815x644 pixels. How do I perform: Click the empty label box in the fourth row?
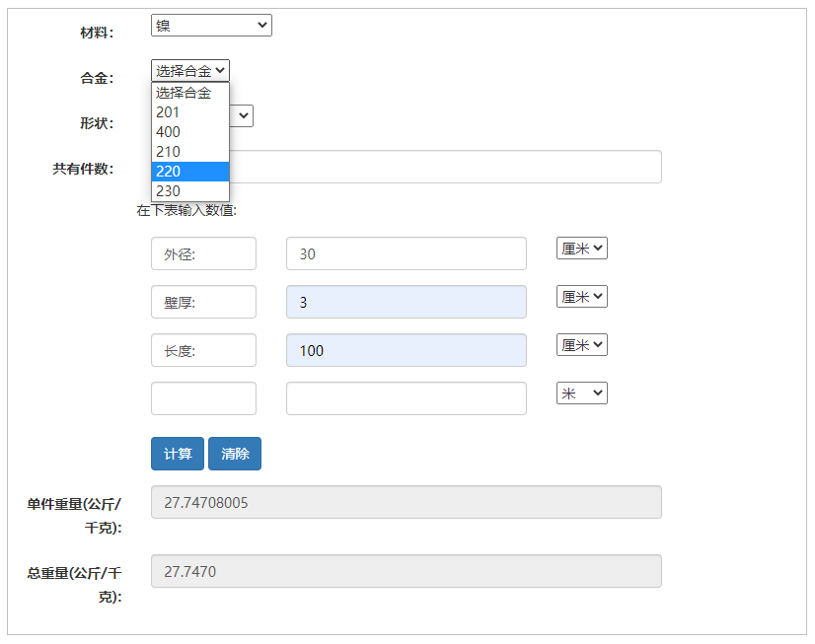click(x=203, y=398)
